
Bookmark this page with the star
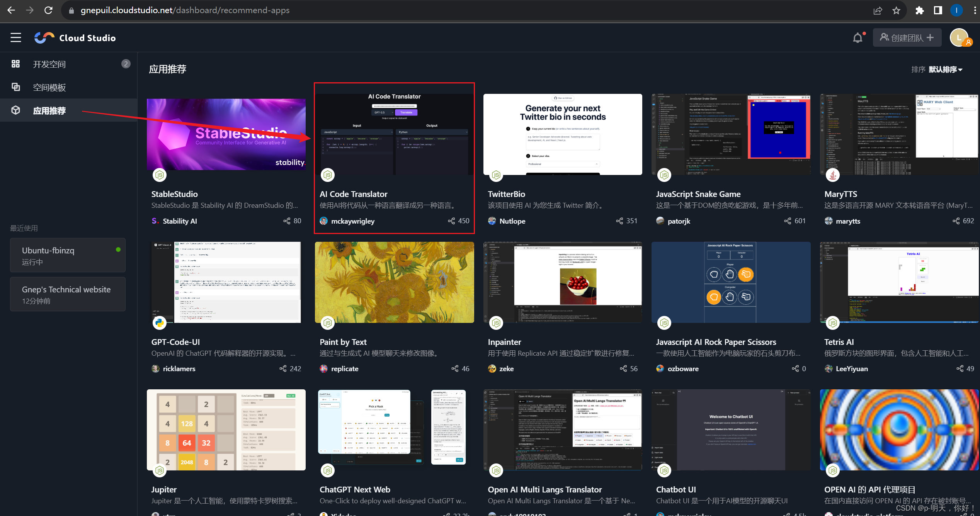897,10
